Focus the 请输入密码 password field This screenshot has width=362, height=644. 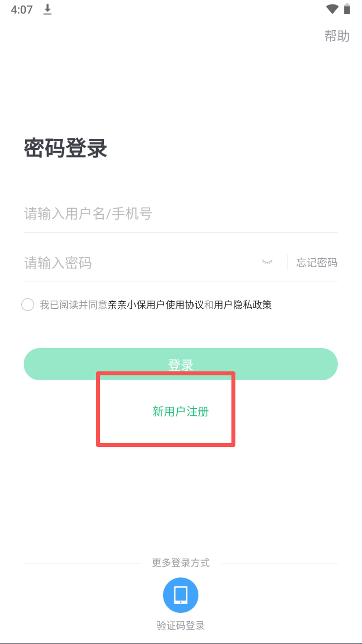click(138, 263)
